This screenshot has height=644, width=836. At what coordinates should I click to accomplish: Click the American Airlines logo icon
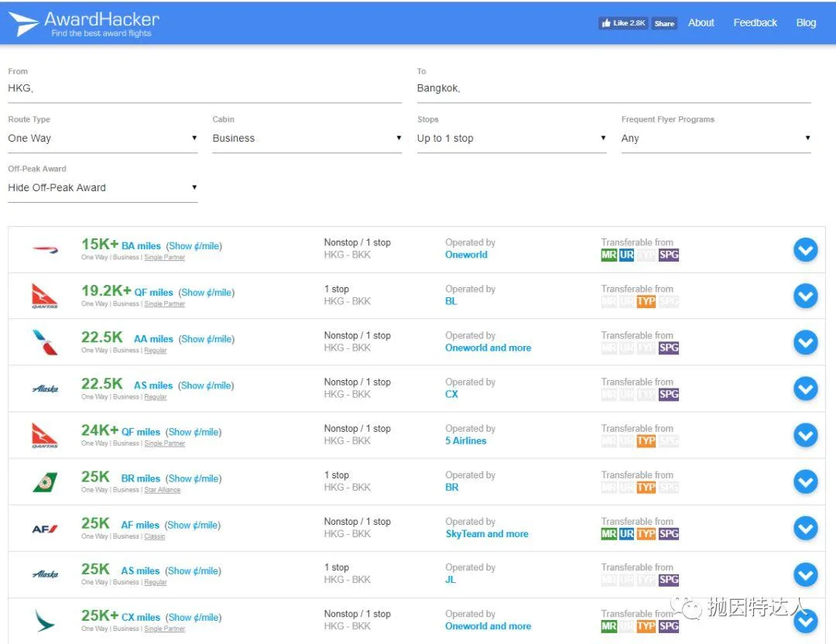point(45,342)
